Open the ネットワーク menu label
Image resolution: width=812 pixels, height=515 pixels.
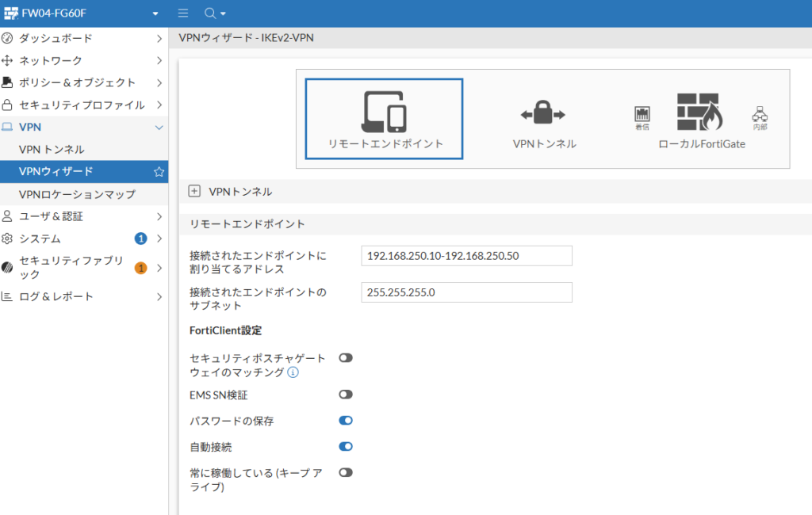[51, 60]
